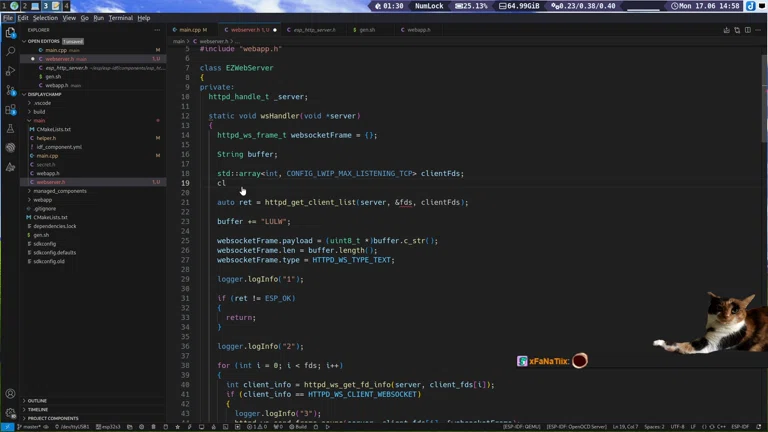Screen dimensions: 768x432
Task: Open the Selection menu
Action: (45, 18)
